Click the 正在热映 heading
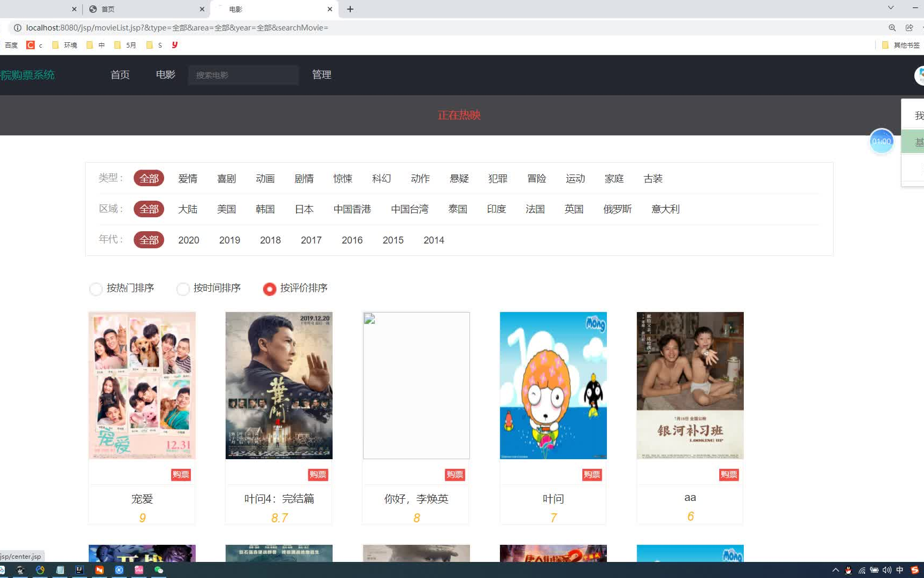 coord(459,115)
